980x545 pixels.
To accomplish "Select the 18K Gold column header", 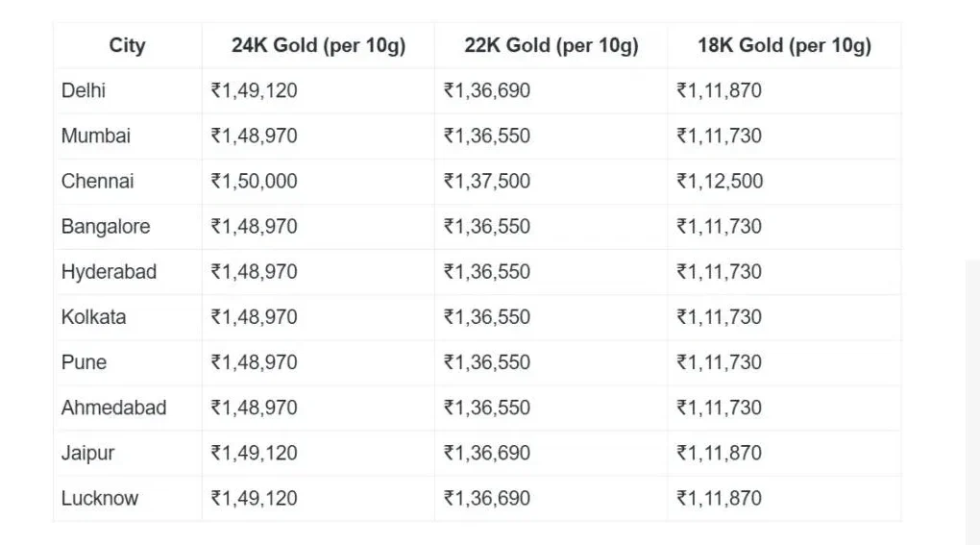I will pyautogui.click(x=784, y=46).
